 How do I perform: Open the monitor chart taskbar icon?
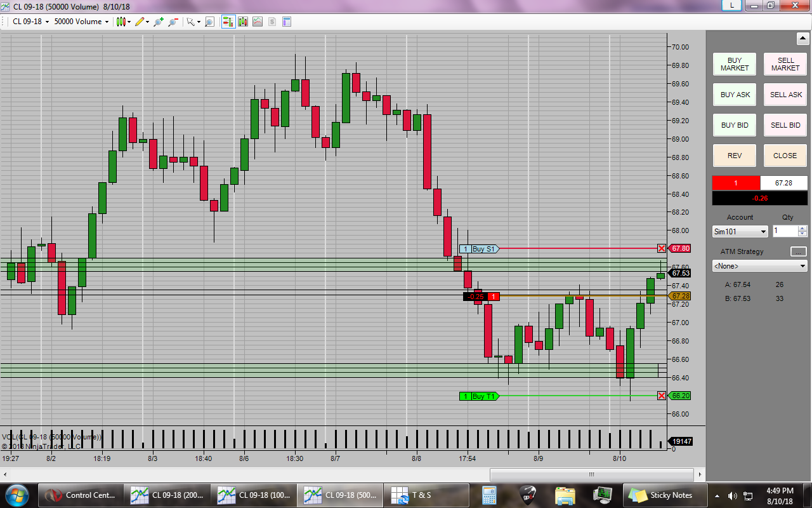pos(602,495)
